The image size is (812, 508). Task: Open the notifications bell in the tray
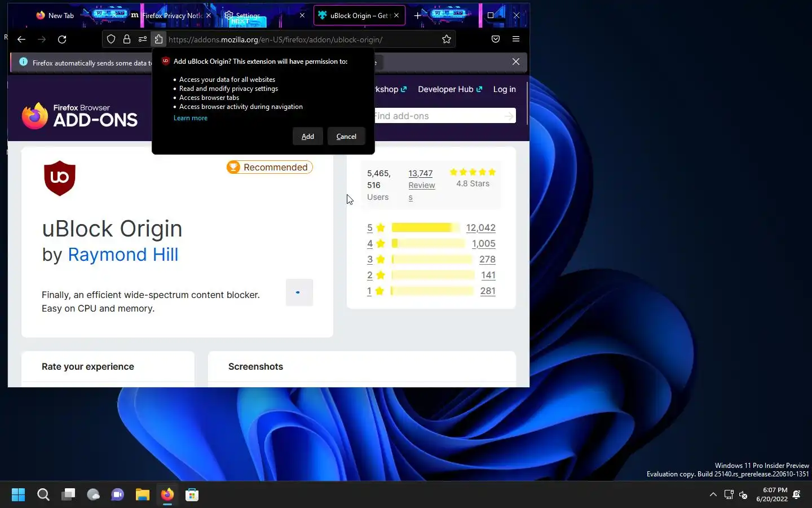(x=797, y=494)
